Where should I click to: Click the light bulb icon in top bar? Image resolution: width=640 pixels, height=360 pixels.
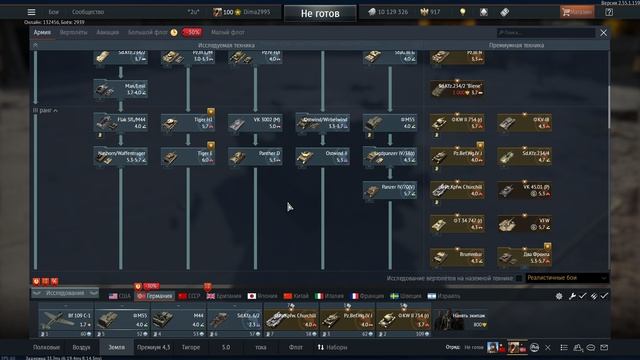click(x=462, y=12)
